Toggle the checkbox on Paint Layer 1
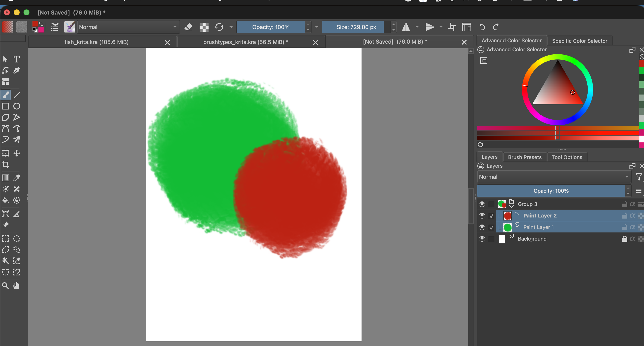Screen dimensions: 644x346 pyautogui.click(x=491, y=227)
